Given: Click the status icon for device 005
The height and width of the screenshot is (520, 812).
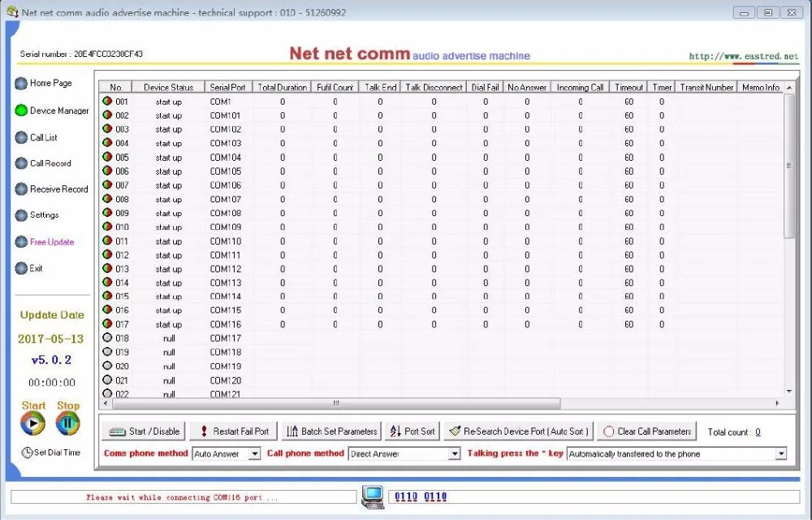Looking at the screenshot, I should coord(107,157).
